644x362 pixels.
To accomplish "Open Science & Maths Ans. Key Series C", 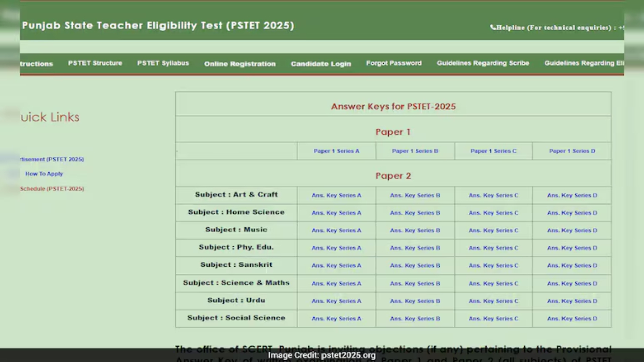I will 493,283.
